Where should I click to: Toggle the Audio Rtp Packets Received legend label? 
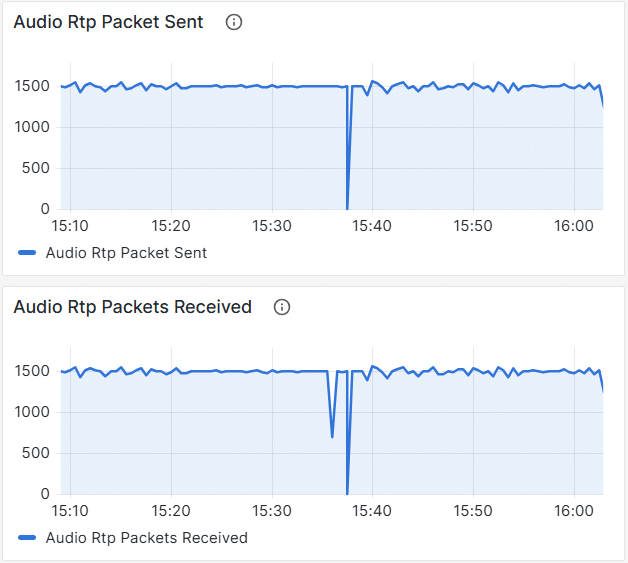146,538
